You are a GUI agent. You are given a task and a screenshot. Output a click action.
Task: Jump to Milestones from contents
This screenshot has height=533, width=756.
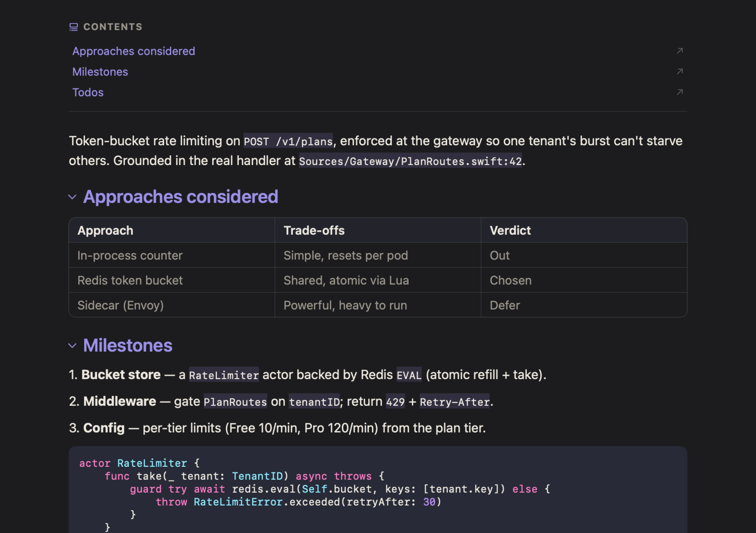[100, 71]
